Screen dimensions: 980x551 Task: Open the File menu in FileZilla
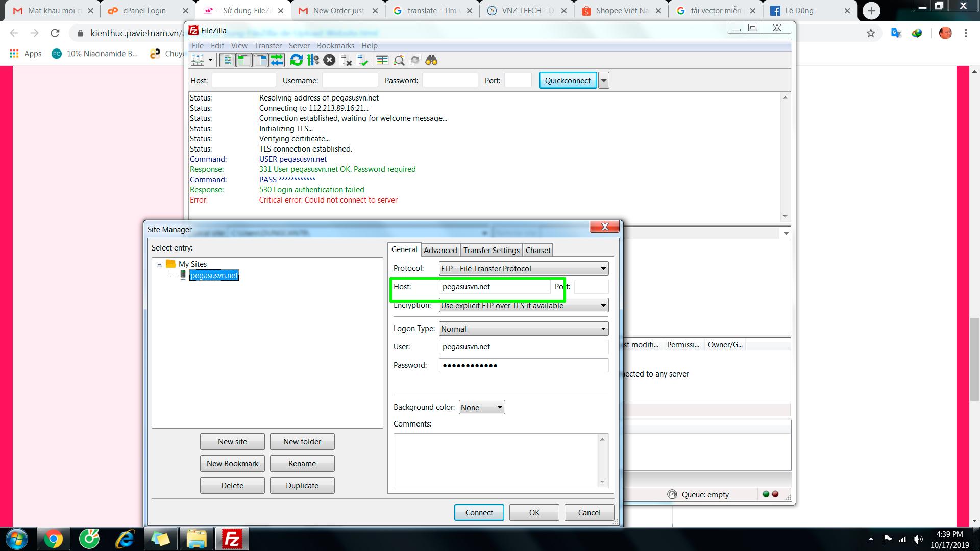[197, 45]
